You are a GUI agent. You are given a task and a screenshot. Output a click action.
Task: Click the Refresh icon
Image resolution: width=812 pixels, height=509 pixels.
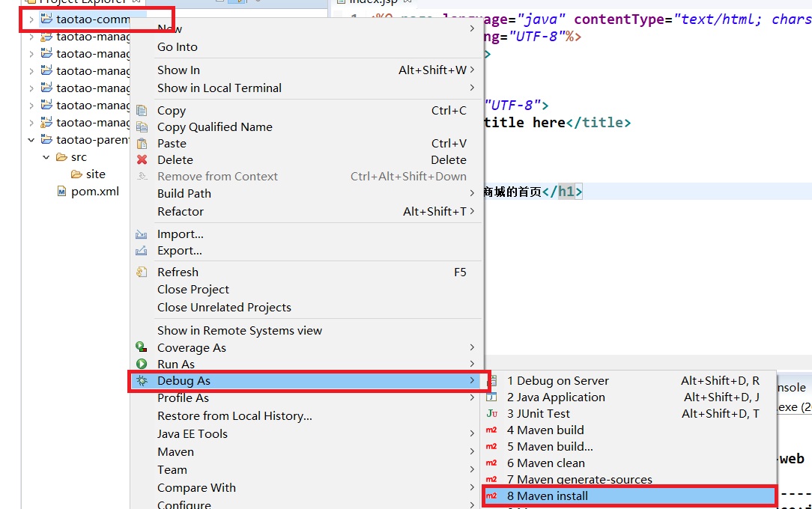[142, 272]
